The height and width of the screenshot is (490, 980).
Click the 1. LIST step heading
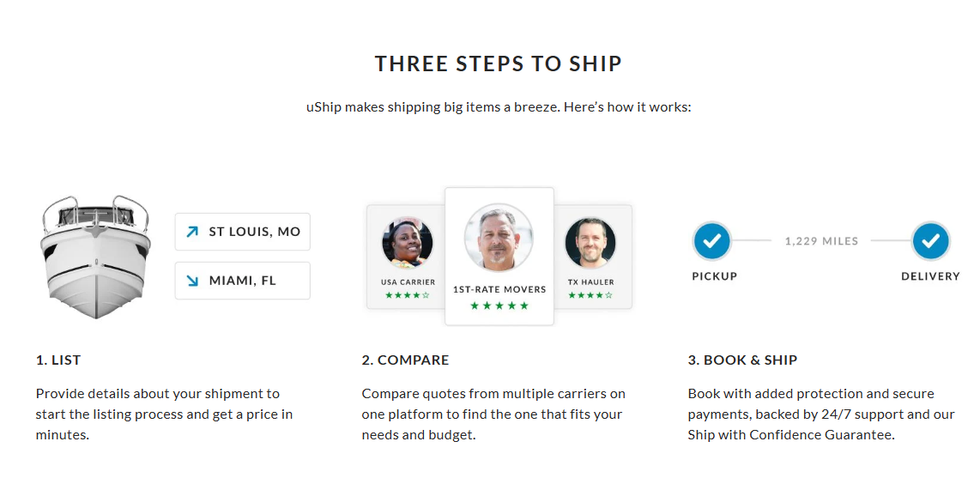(x=58, y=360)
